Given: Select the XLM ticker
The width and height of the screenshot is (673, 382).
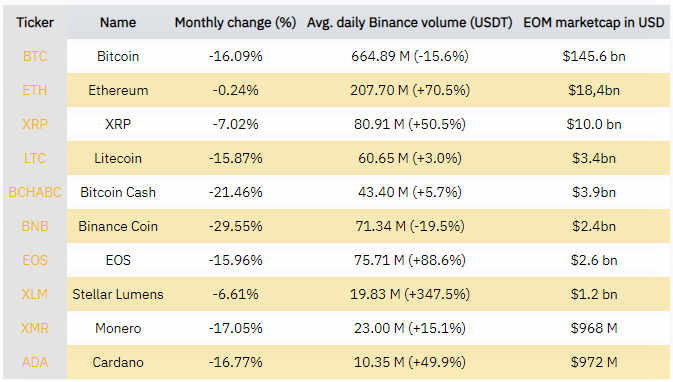Looking at the screenshot, I should (35, 294).
